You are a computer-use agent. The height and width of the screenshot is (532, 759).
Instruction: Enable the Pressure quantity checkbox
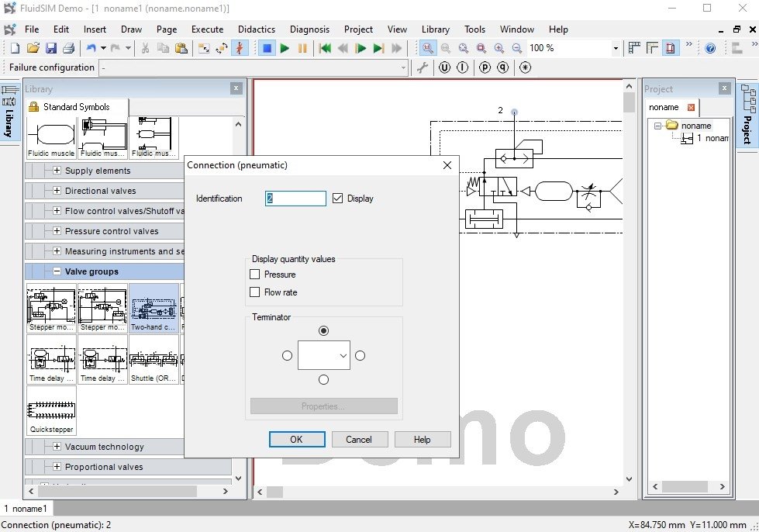254,275
